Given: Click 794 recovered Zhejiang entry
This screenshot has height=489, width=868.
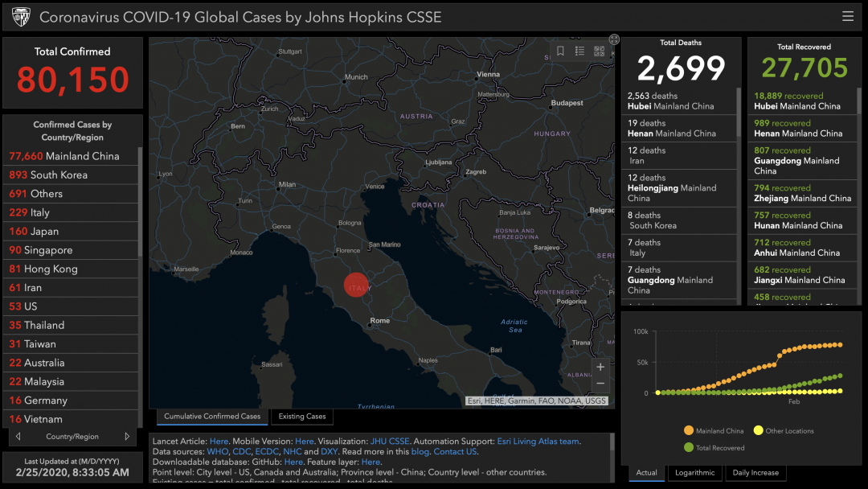Looking at the screenshot, I should 802,193.
